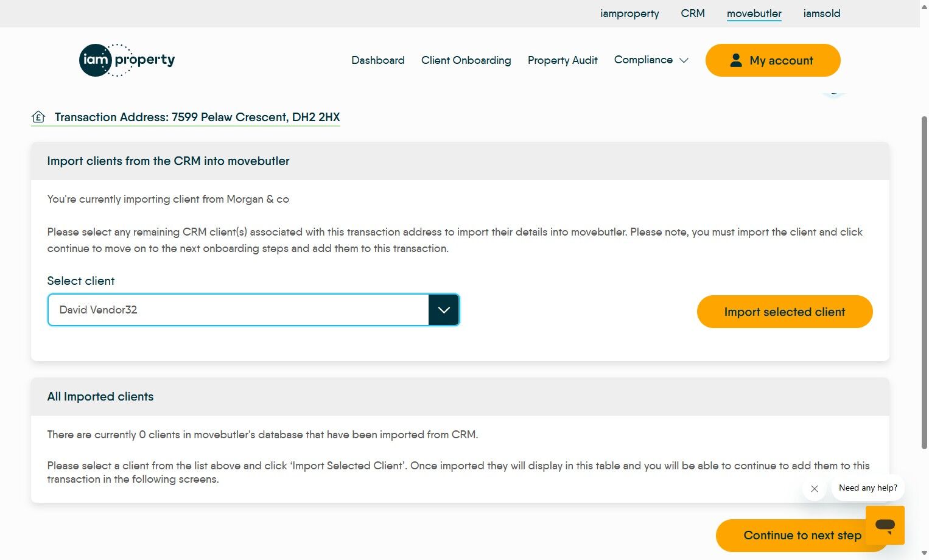Click Import selected client

pyautogui.click(x=785, y=312)
